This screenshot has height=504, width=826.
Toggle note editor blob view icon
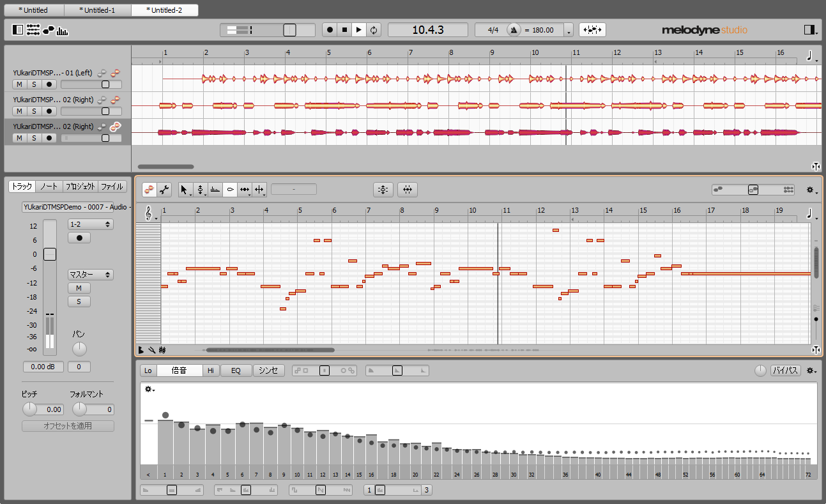(x=149, y=189)
